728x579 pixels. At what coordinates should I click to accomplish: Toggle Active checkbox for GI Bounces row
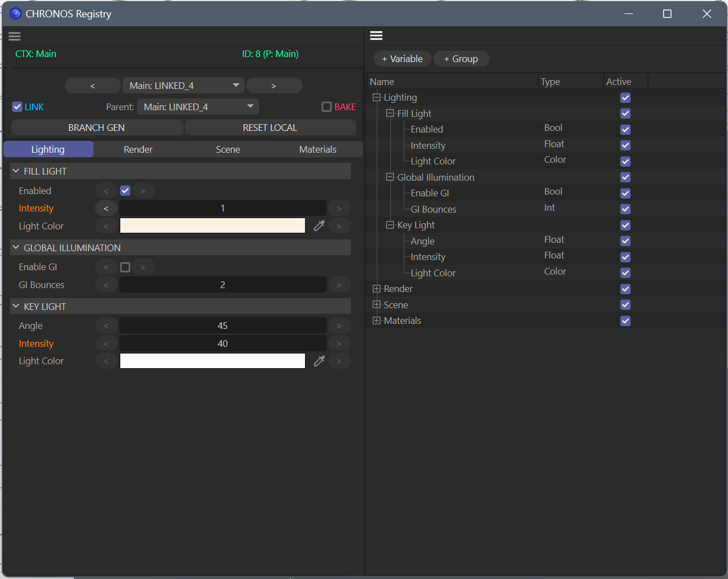pyautogui.click(x=626, y=209)
